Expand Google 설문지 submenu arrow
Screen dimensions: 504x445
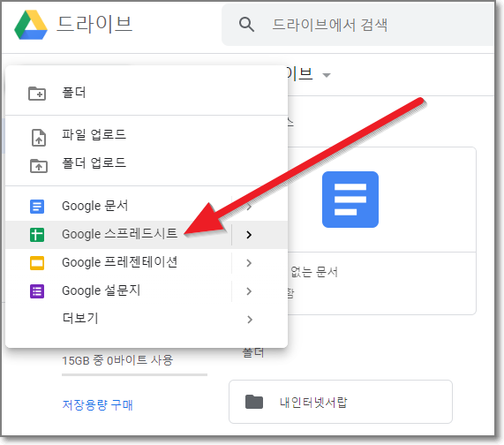click(249, 291)
